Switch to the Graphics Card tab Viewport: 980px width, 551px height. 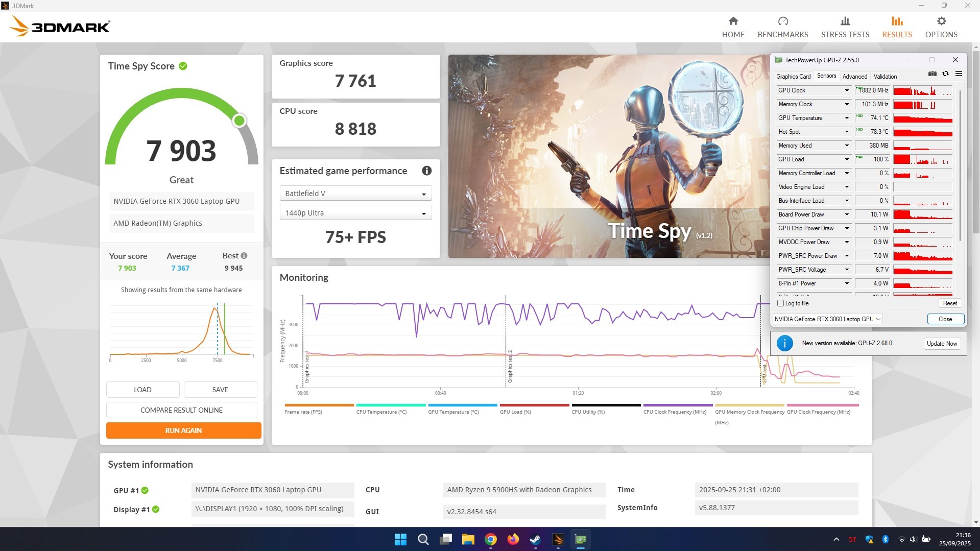tap(793, 77)
